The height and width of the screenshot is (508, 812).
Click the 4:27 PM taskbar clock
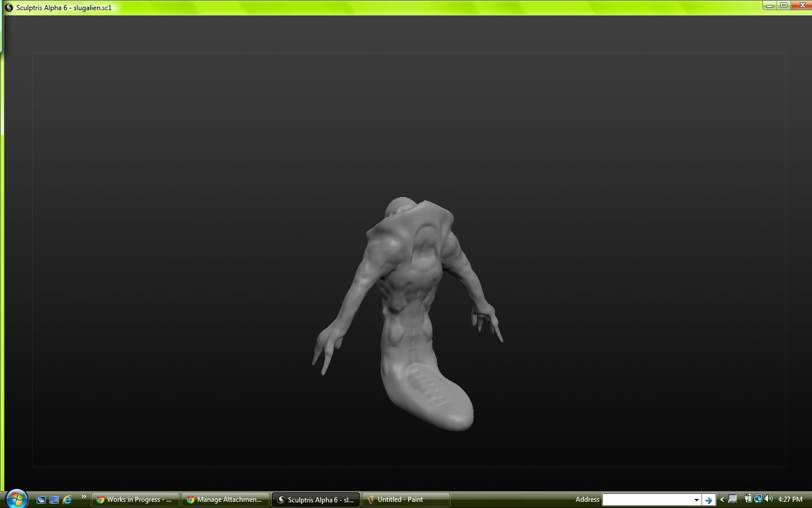(x=790, y=500)
